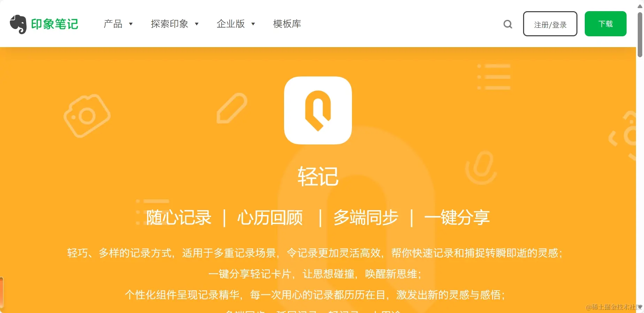The image size is (644, 313).
Task: Click the 轻记 heading text
Action: coord(318,176)
